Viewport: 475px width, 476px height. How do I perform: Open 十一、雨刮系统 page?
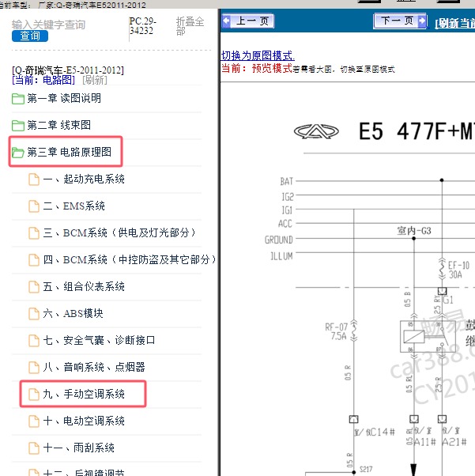[78, 448]
